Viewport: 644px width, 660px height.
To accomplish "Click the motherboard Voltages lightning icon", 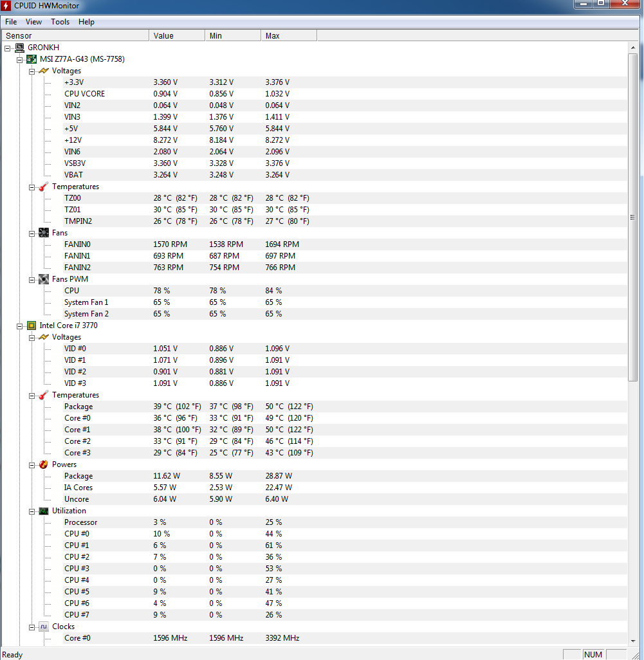I will 44,71.
